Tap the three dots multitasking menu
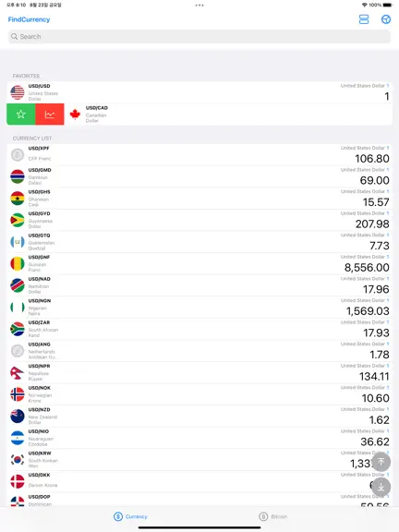 coord(199,6)
